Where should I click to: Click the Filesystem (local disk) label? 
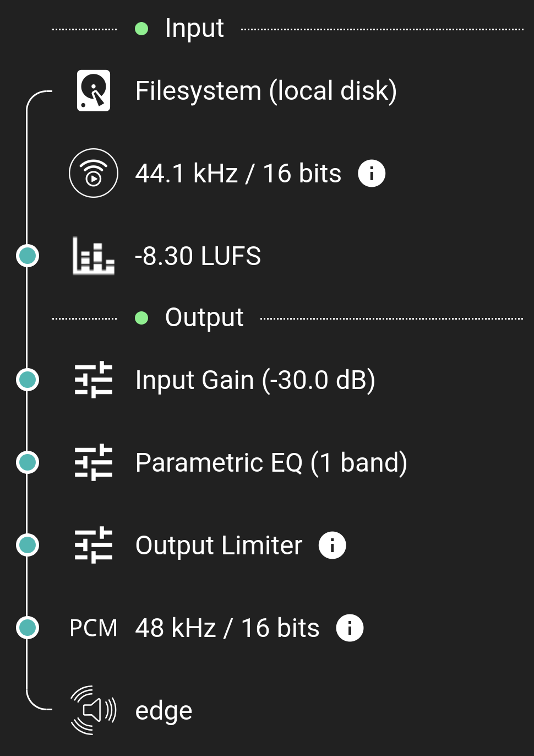[x=266, y=91]
